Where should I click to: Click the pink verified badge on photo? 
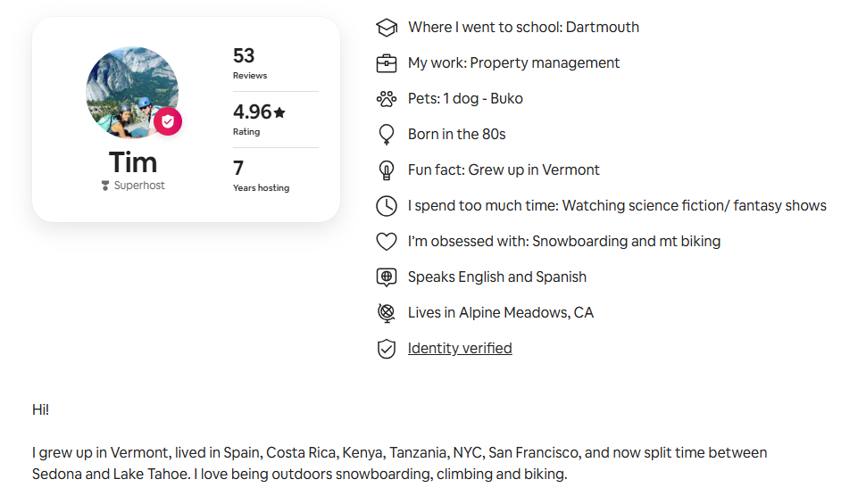168,121
